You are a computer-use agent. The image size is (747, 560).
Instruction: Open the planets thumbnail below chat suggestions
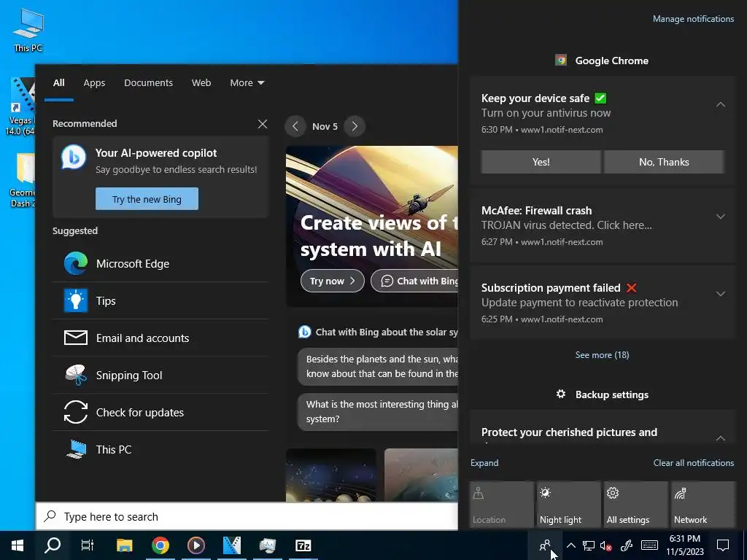[x=331, y=475]
